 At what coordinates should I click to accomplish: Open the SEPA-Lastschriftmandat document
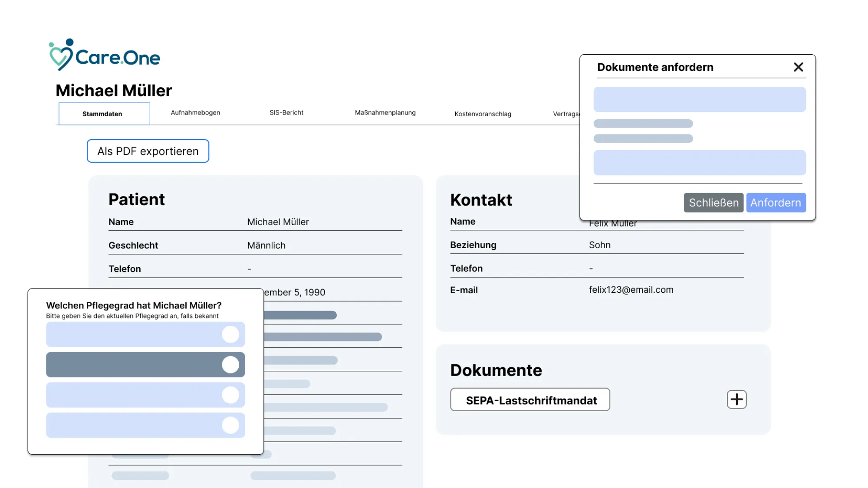tap(530, 400)
